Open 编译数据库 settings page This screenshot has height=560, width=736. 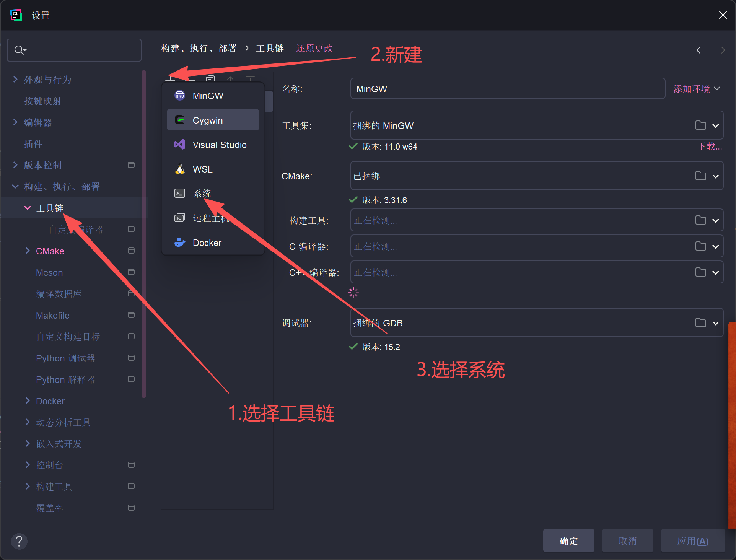[x=59, y=294]
